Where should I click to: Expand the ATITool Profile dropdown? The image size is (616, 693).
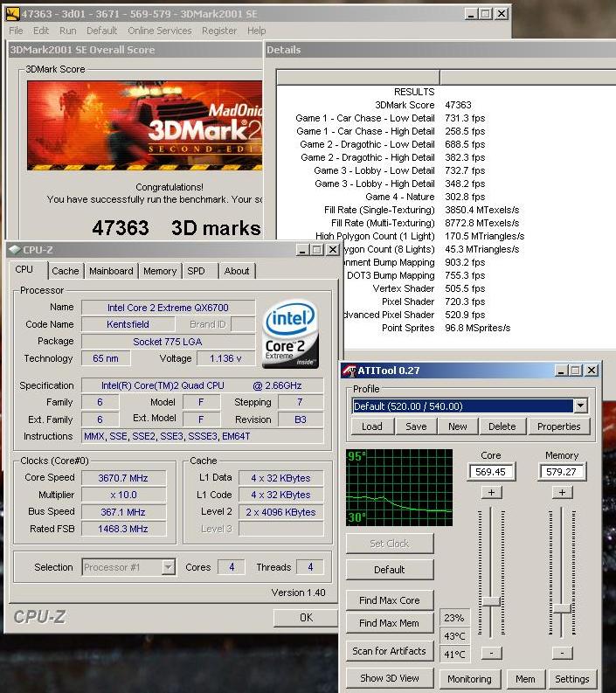[x=581, y=405]
